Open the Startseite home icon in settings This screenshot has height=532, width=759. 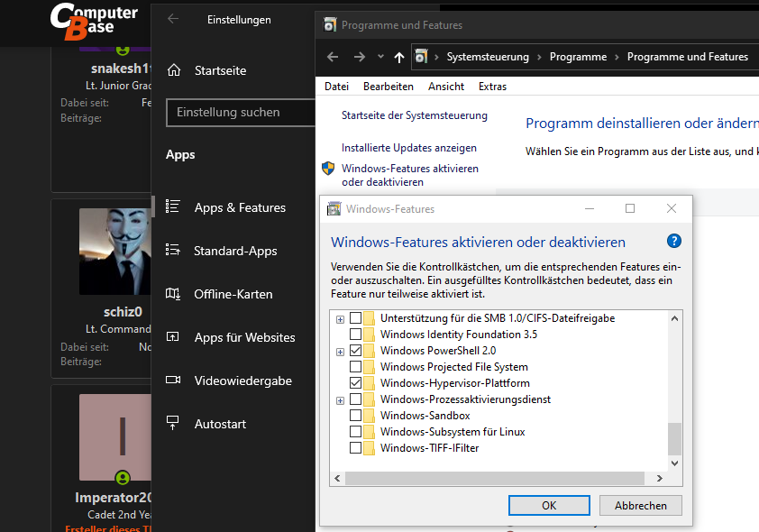click(x=174, y=70)
